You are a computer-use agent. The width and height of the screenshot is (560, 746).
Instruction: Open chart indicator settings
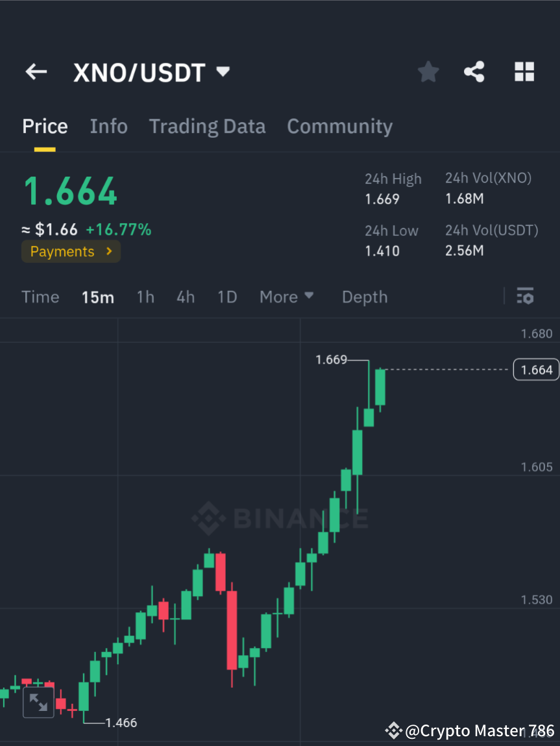coord(526,297)
